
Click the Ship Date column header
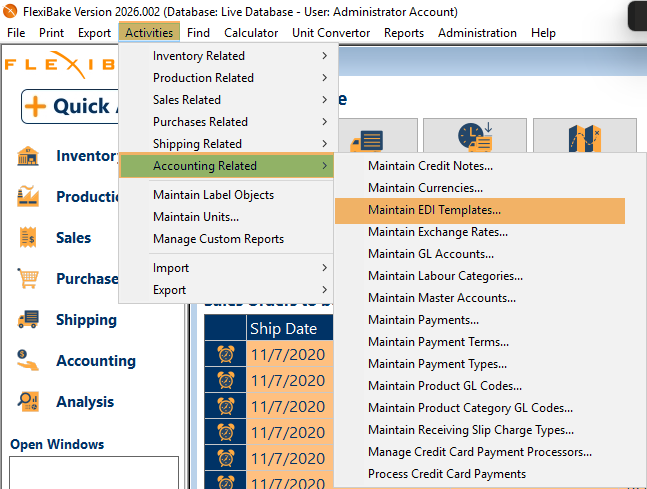point(290,328)
